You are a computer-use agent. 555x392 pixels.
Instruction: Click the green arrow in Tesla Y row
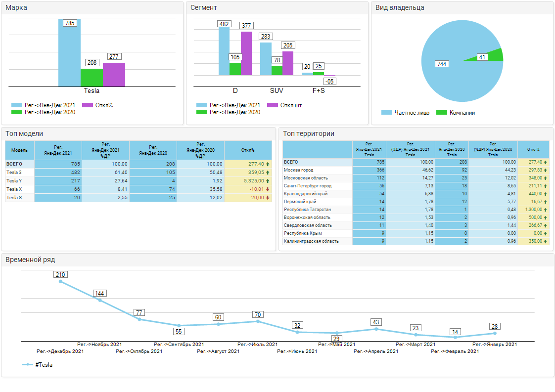tap(268, 181)
